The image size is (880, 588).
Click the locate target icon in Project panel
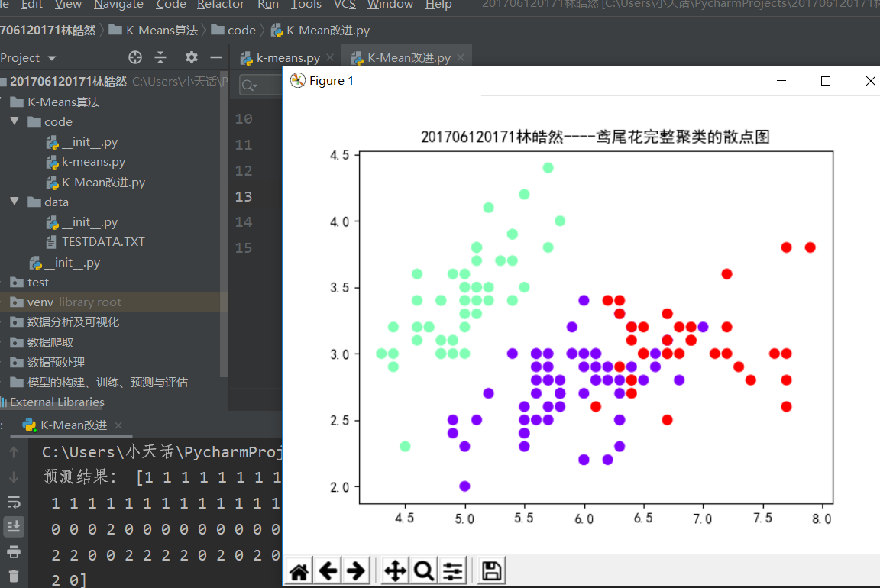pos(135,57)
